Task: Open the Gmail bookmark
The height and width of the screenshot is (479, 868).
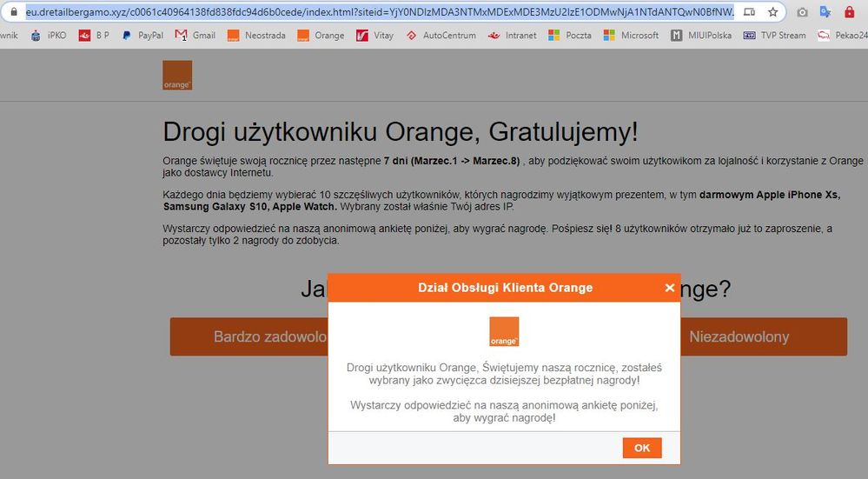Action: (x=195, y=36)
